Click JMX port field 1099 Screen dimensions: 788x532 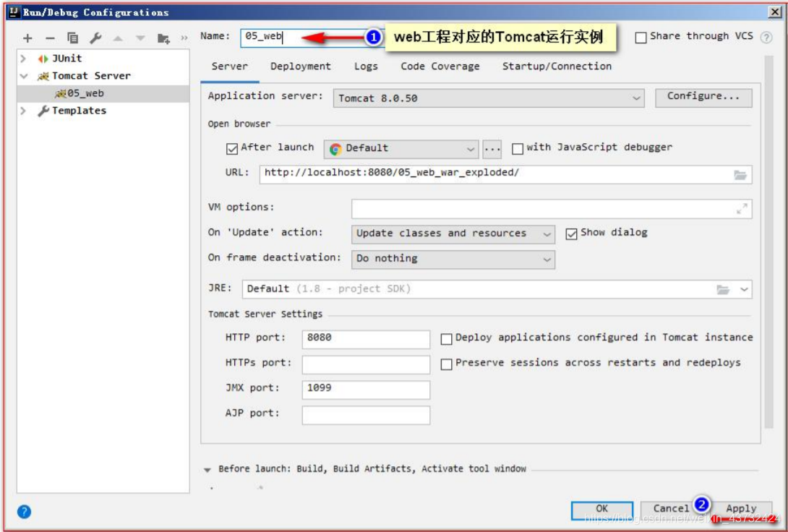(366, 390)
